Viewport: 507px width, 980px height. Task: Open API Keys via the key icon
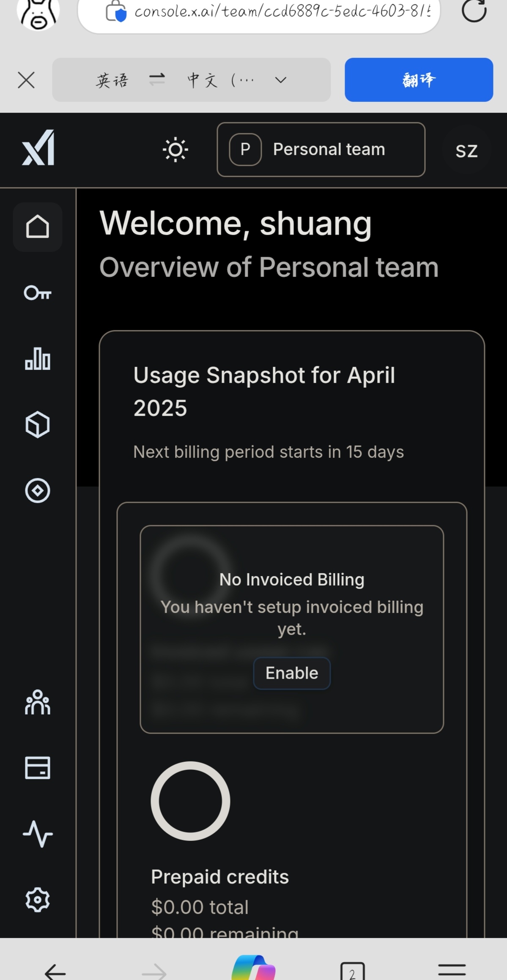coord(38,293)
